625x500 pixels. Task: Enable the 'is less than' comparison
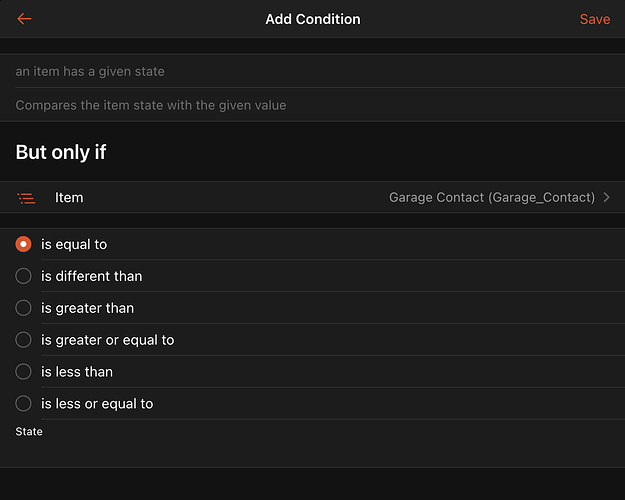point(24,372)
